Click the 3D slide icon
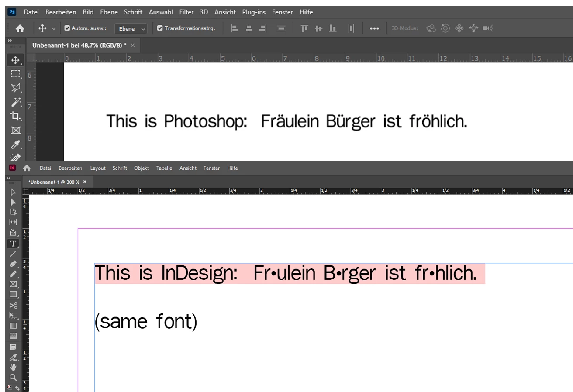The height and width of the screenshot is (392, 573). pyautogui.click(x=473, y=28)
